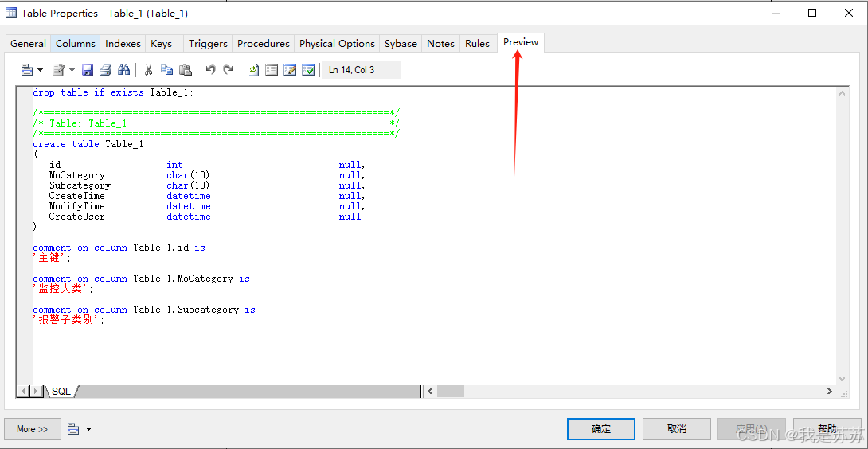868x449 pixels.
Task: Click the checked-list icon in the toolbar
Action: [x=308, y=70]
